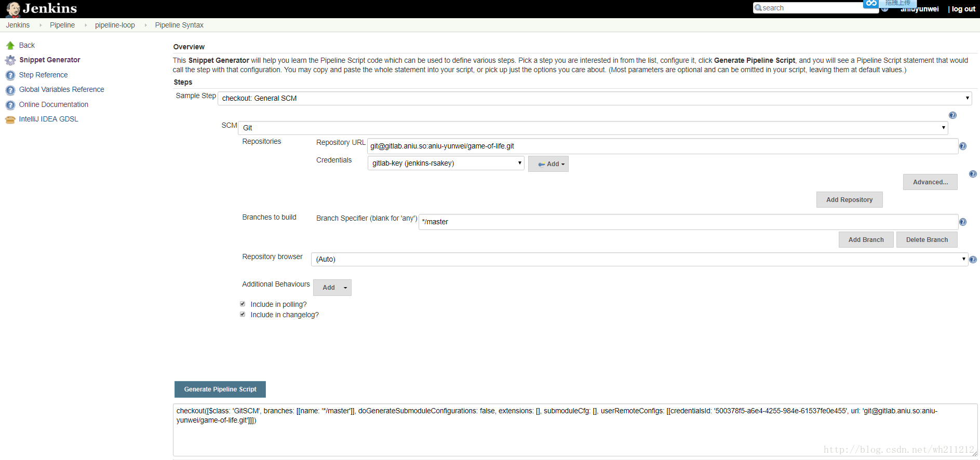Viewport: 980px width, 460px height.
Task: Open Step Reference sidebar link
Action: (x=43, y=75)
